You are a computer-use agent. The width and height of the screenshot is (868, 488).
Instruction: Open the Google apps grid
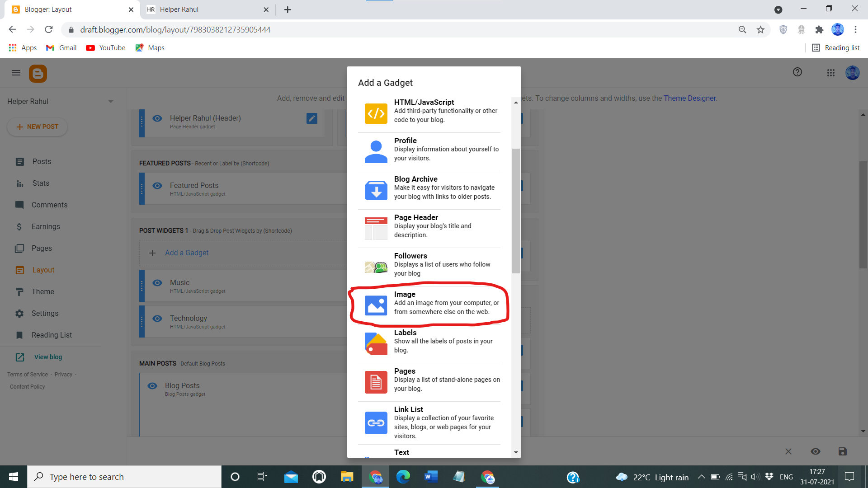click(831, 73)
